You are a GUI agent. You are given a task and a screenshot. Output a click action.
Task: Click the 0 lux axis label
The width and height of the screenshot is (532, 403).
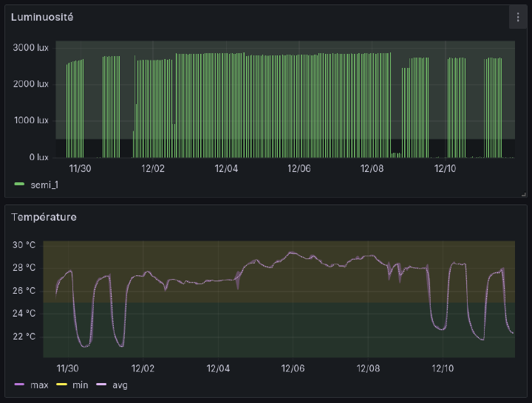[38, 157]
